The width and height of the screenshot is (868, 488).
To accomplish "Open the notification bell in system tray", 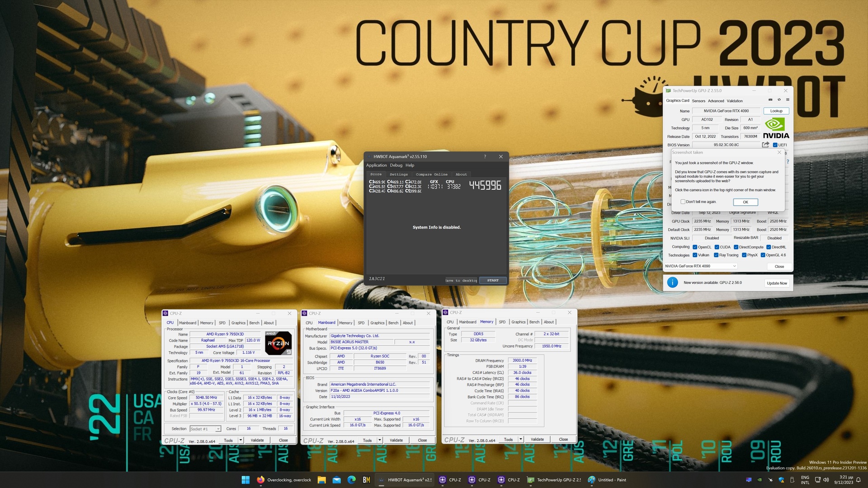I will 859,480.
